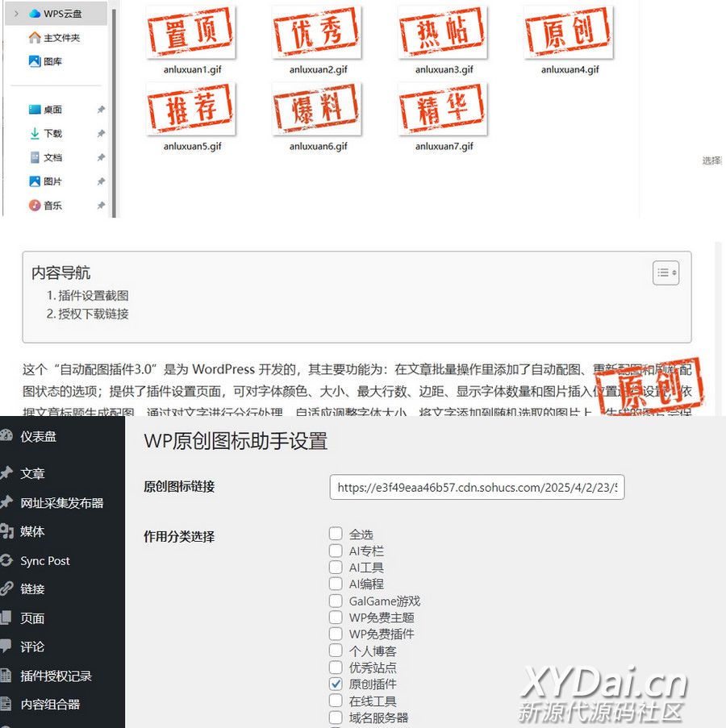Uncheck the 原创插件 category checkbox
Screen dimensions: 726x728
point(336,684)
